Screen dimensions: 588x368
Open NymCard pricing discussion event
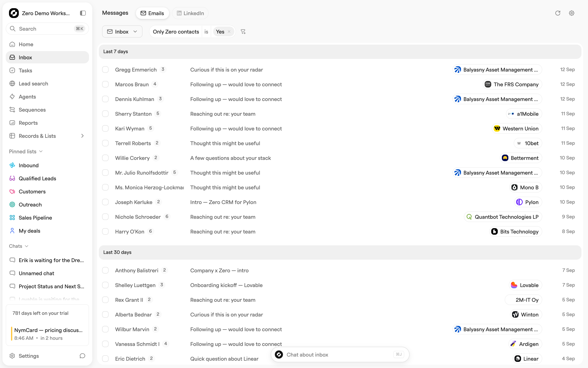tap(47, 334)
